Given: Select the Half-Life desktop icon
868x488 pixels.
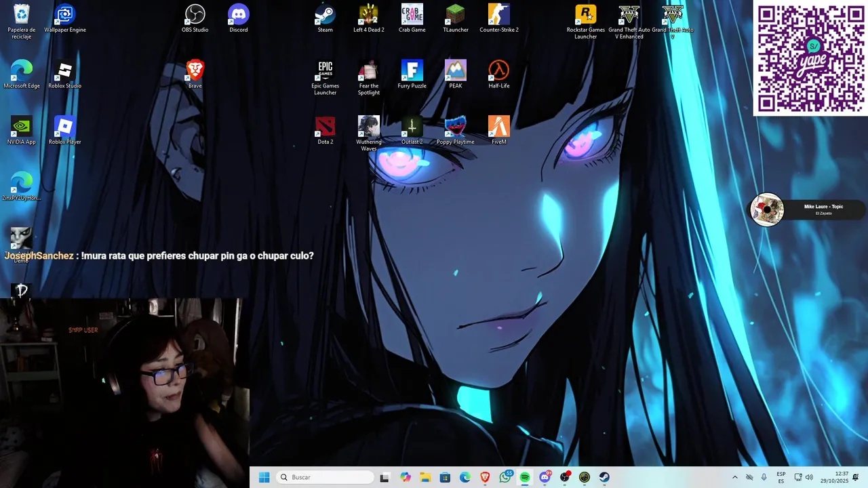Looking at the screenshot, I should point(498,74).
